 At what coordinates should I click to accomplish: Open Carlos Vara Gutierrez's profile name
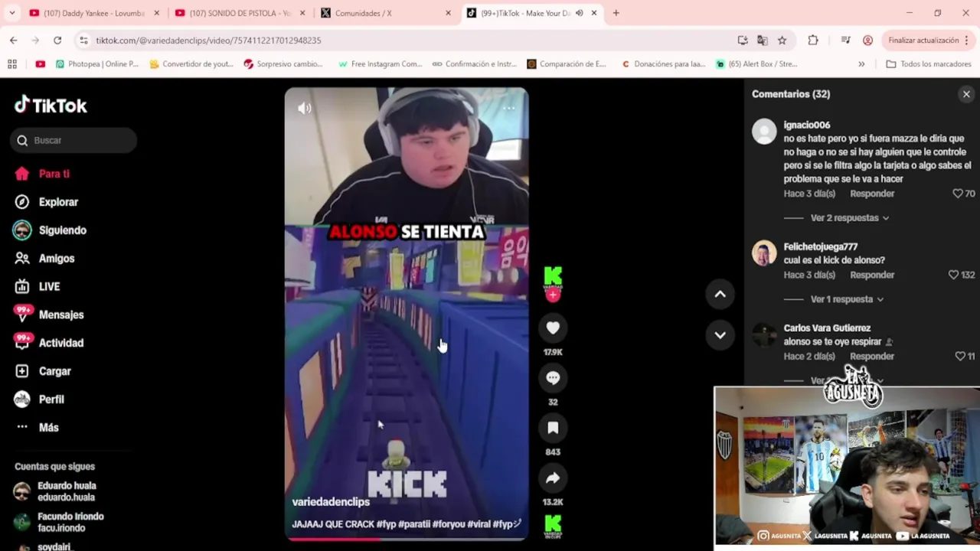(x=827, y=328)
